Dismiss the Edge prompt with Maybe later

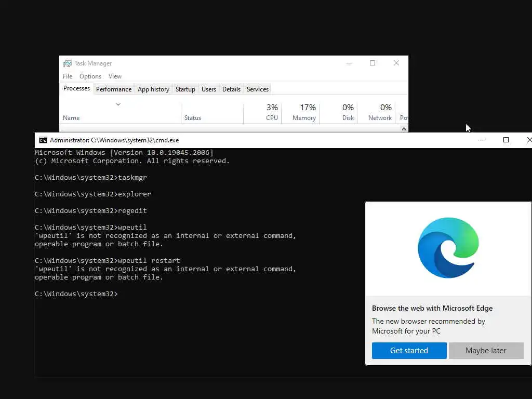[486, 351]
